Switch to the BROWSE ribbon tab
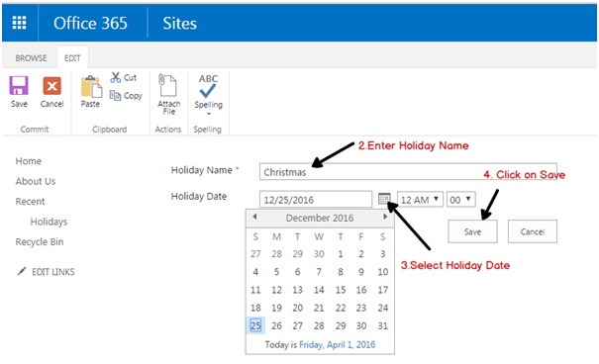Screen dimensions: 599x364 pos(31,58)
